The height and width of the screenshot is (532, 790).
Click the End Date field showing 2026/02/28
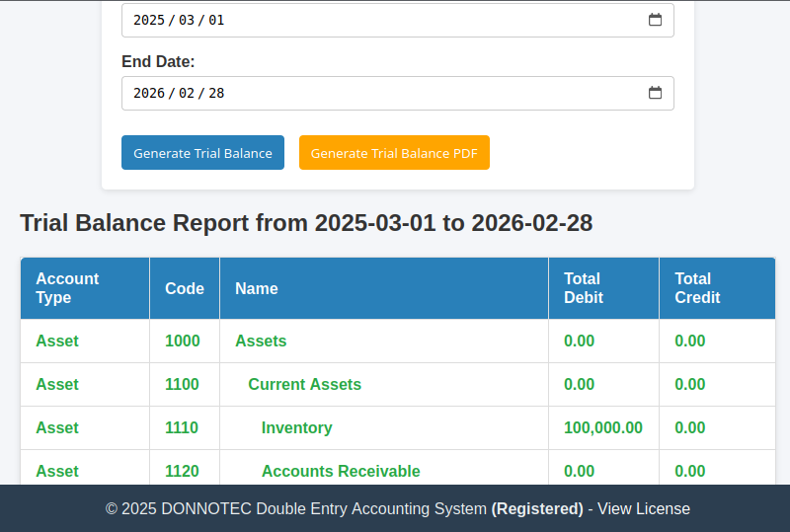click(x=398, y=93)
